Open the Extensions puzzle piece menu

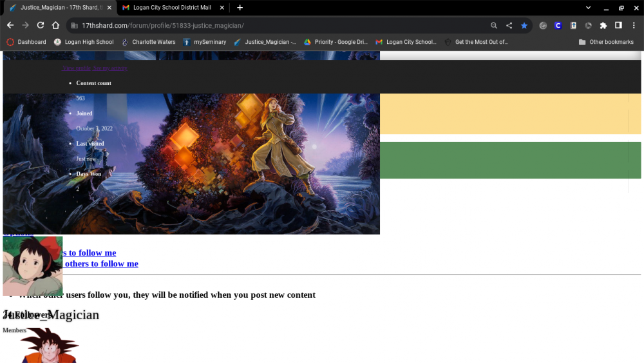point(603,26)
